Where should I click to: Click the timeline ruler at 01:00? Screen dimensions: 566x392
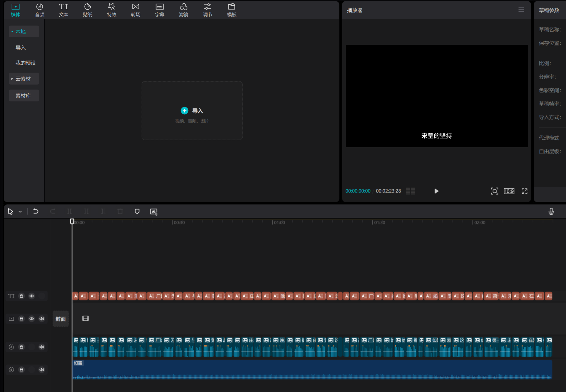click(273, 222)
